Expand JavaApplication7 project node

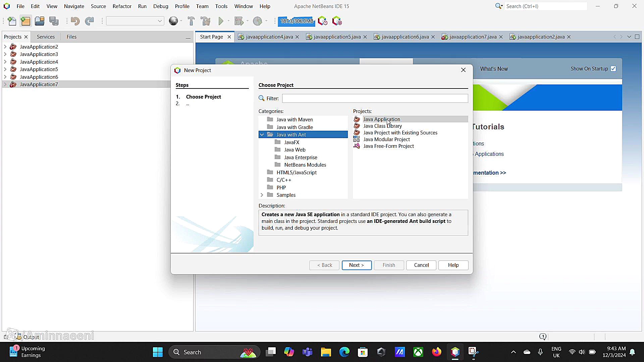(5, 84)
